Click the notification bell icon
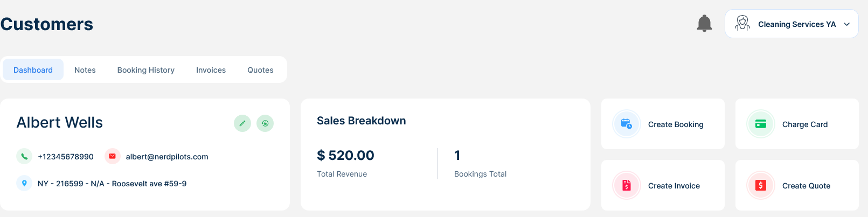This screenshot has height=217, width=868. 704,24
